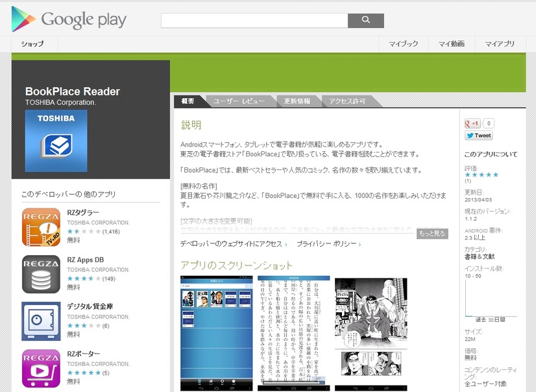This screenshot has height=392, width=536.
Task: Click the size value 22M
Action: [x=470, y=339]
